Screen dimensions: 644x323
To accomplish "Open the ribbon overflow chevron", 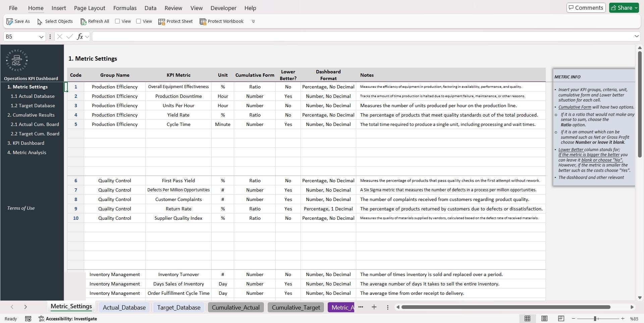I will [x=253, y=21].
